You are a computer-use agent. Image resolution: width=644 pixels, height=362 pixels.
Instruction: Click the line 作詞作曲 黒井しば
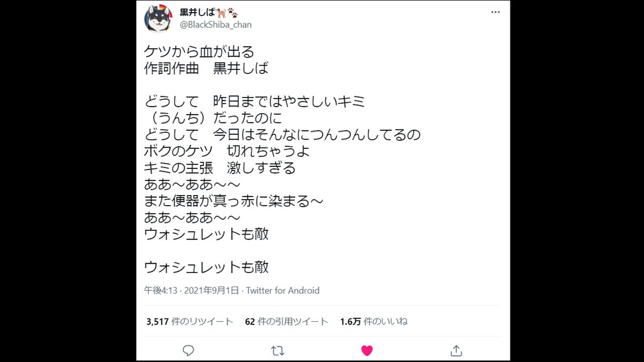[x=206, y=68]
